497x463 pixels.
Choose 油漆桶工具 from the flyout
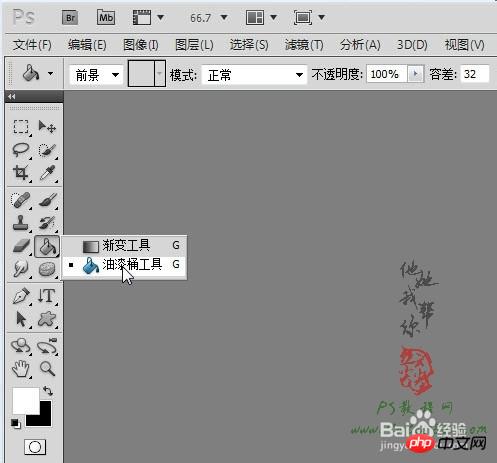(124, 265)
